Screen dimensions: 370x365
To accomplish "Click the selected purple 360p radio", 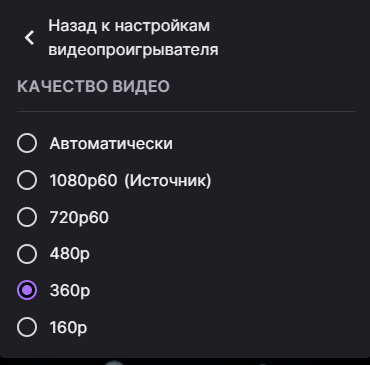I will point(27,290).
